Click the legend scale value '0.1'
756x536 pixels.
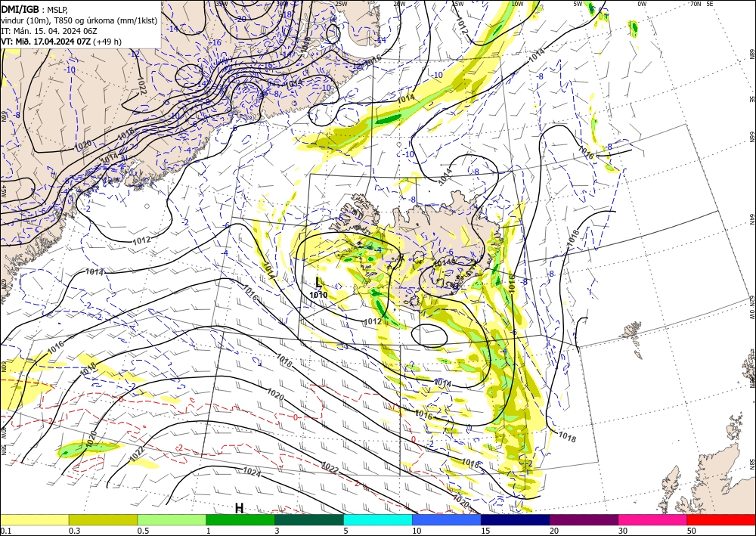click(5, 531)
